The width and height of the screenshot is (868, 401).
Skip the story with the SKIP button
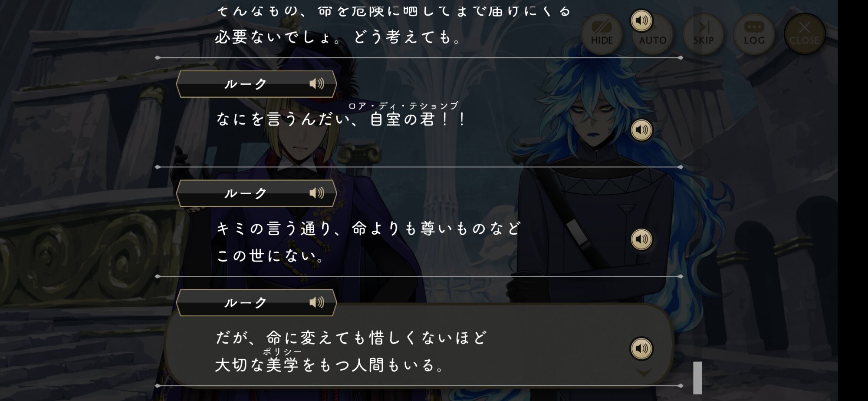tap(703, 34)
